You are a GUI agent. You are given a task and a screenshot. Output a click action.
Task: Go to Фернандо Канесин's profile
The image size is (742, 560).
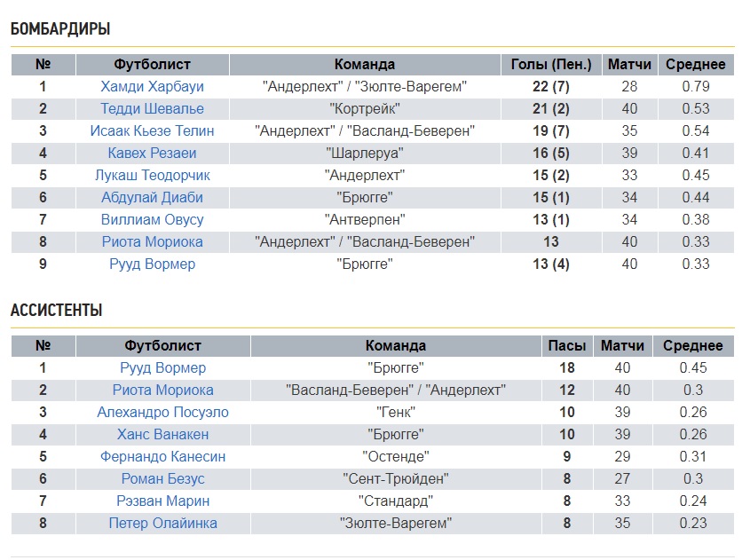162,456
